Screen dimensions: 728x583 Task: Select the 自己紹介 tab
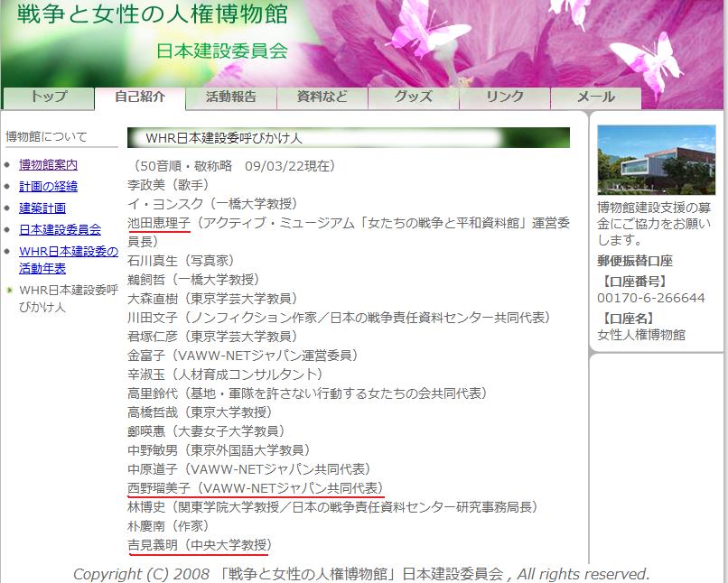click(x=140, y=97)
